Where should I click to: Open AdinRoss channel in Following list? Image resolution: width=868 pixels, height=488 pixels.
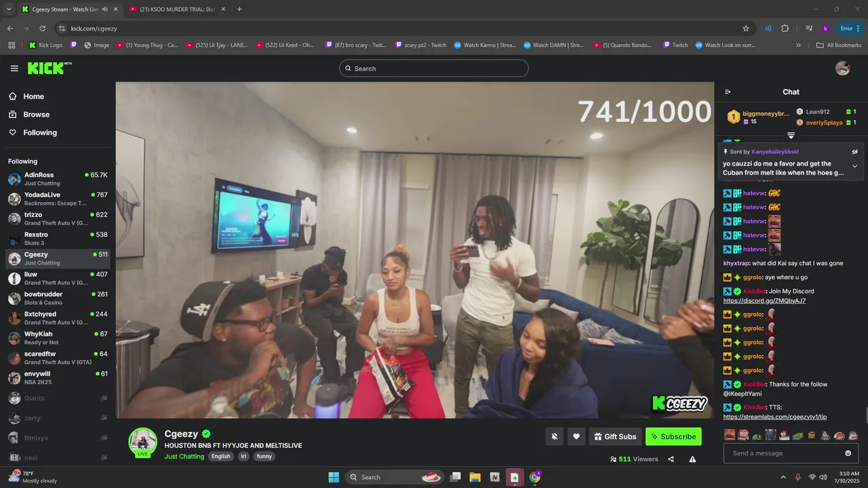point(58,179)
